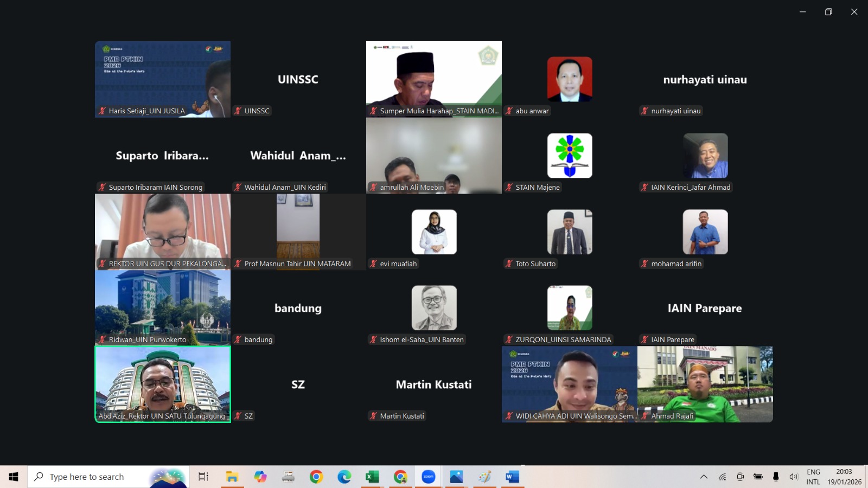Expand the hidden system tray icons
This screenshot has width=868, height=488.
point(704,477)
